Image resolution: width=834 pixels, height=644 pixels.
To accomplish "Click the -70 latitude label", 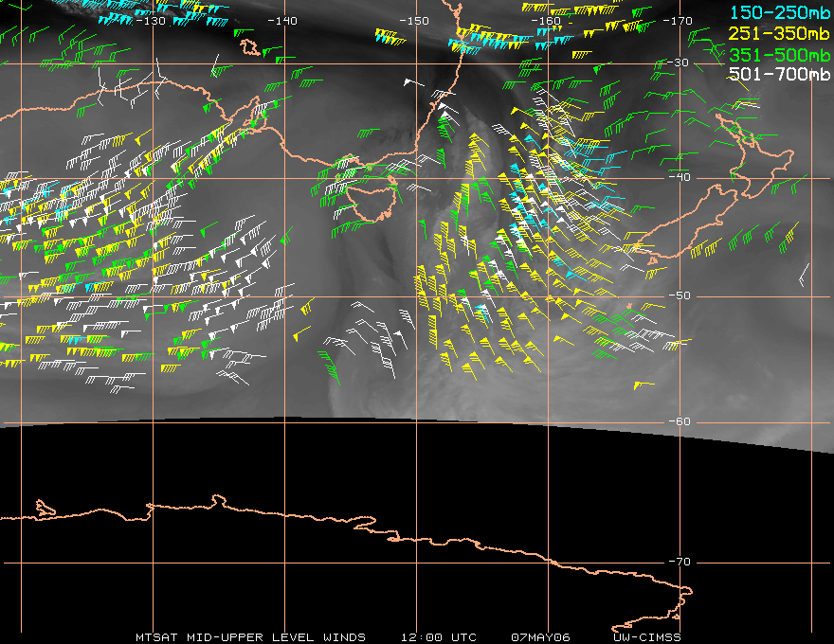I will point(680,562).
